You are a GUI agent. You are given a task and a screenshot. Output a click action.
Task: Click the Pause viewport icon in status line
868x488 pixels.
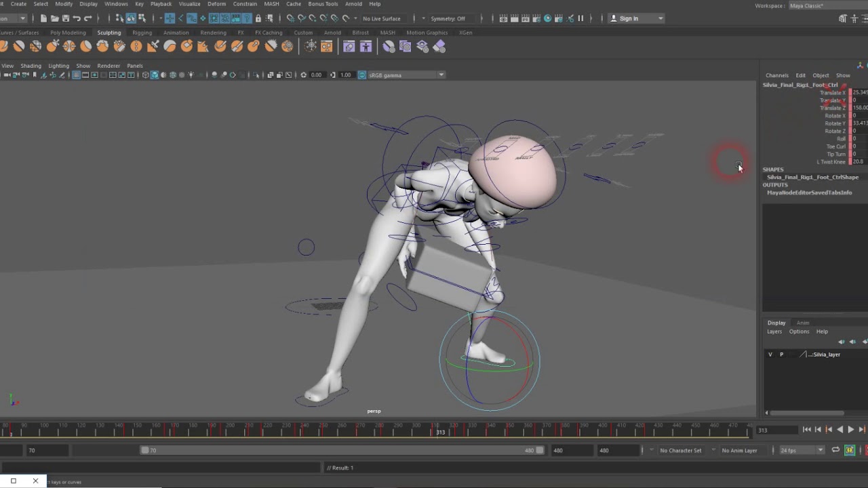tap(580, 18)
